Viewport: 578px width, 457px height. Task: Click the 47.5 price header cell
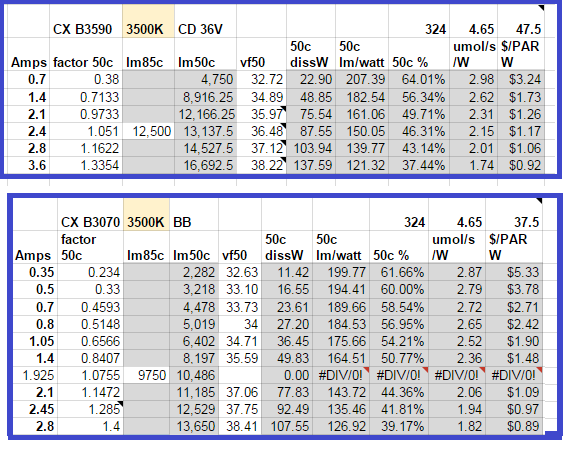click(x=521, y=21)
